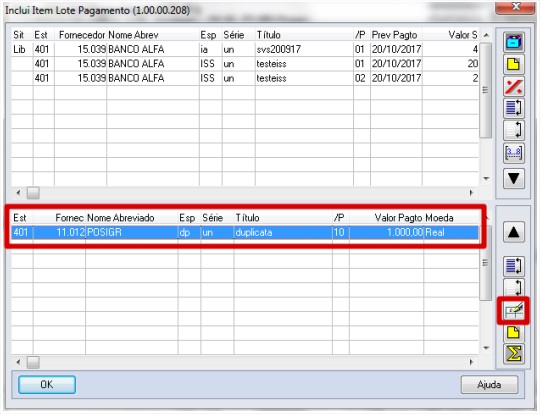Click Nome Abrev column header in upper grid
This screenshot has width=540, height=414.
pyautogui.click(x=133, y=35)
